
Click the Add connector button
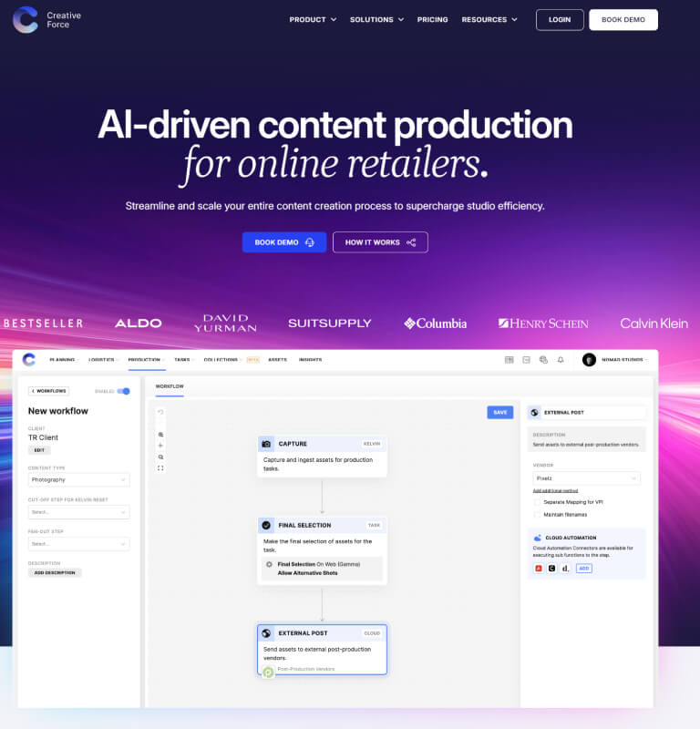click(x=583, y=568)
